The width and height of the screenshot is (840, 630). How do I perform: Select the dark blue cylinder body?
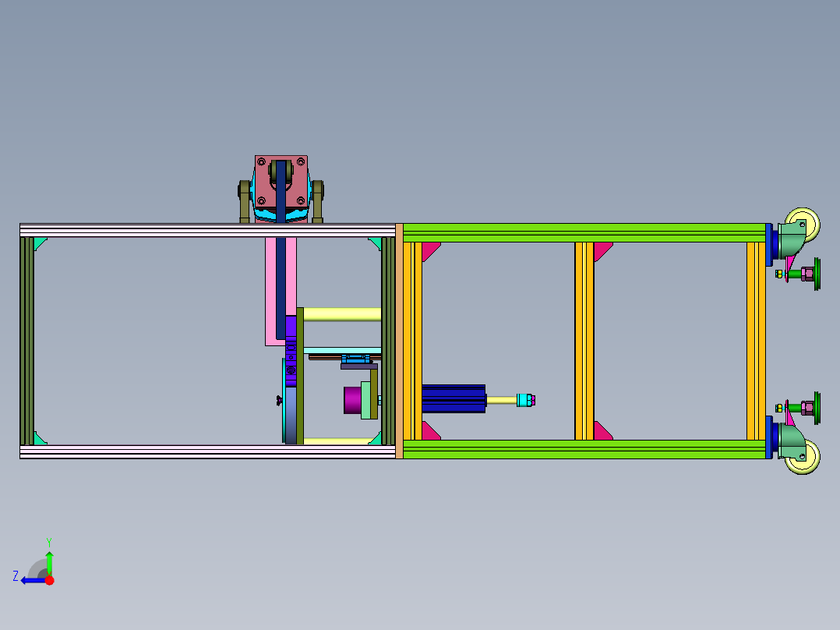pos(454,399)
